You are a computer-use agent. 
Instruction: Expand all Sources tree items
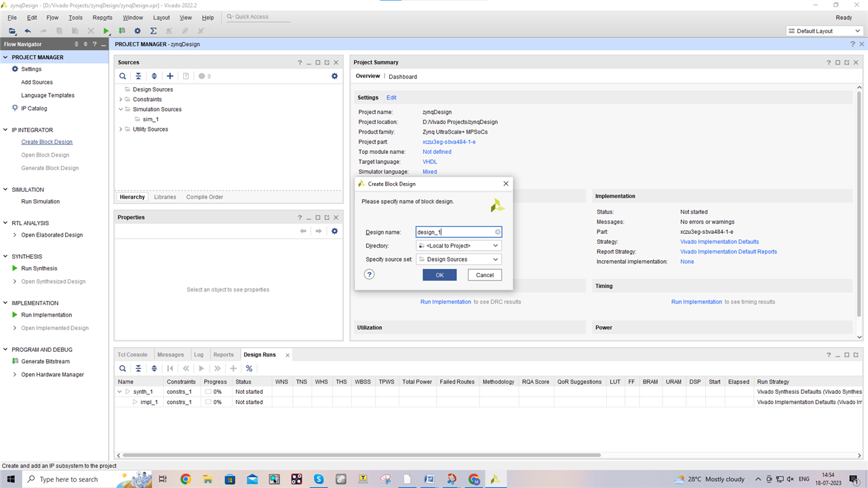pyautogui.click(x=154, y=77)
